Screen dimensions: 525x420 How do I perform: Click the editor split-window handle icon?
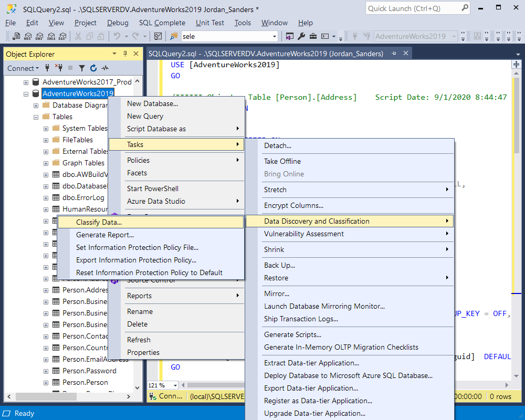tap(516, 64)
